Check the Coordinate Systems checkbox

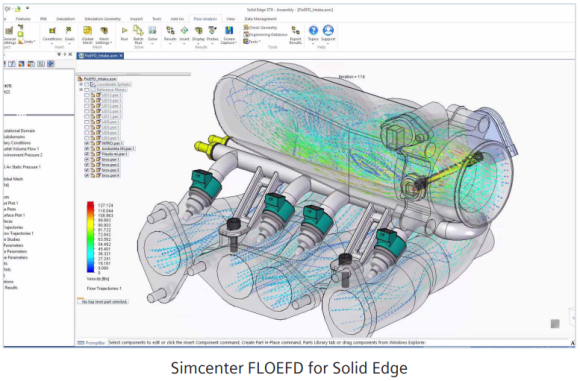pos(87,84)
